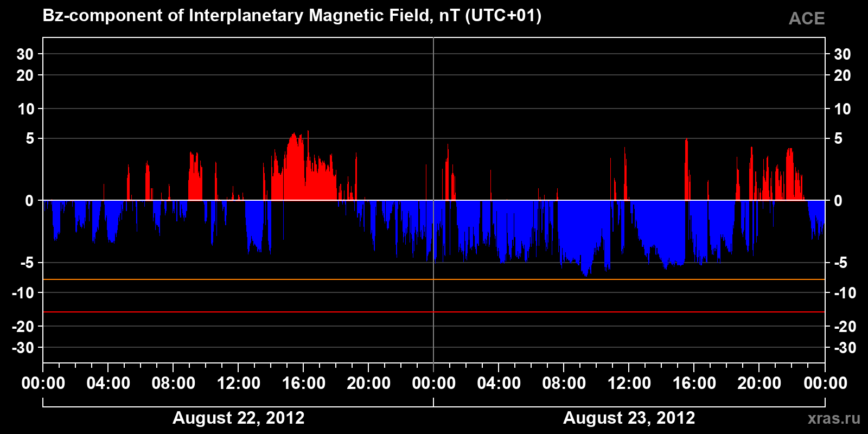Click the final 00:00 label ending August 23
Image resolution: width=868 pixels, height=434 pixels.
pos(825,383)
